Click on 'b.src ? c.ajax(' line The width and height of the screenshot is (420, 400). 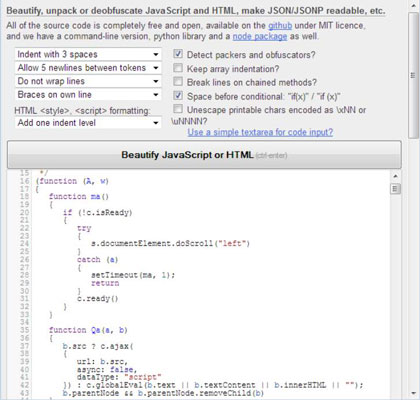click(x=98, y=346)
